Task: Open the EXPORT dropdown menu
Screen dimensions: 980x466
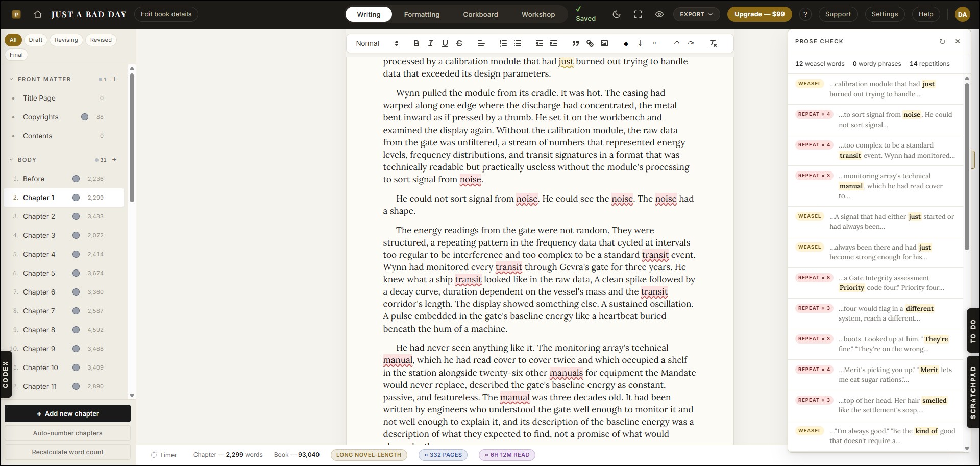Action: point(696,14)
